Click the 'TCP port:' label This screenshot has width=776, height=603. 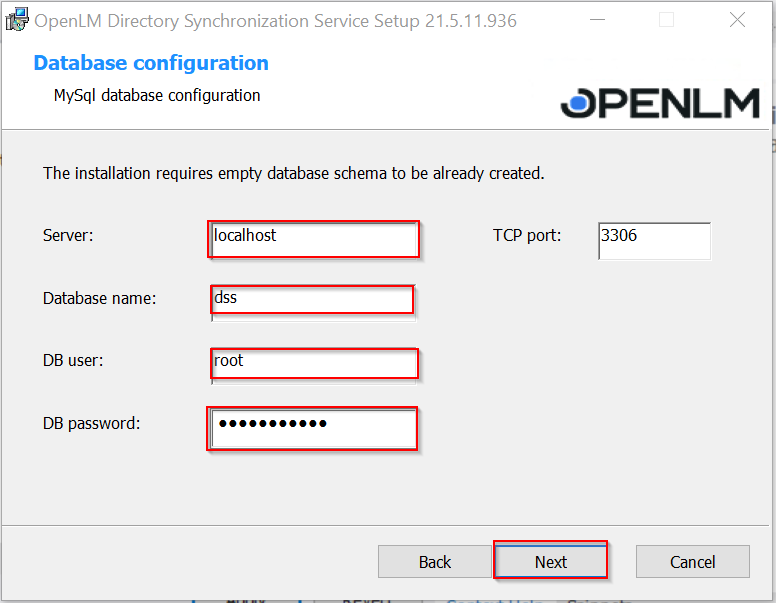(x=527, y=236)
